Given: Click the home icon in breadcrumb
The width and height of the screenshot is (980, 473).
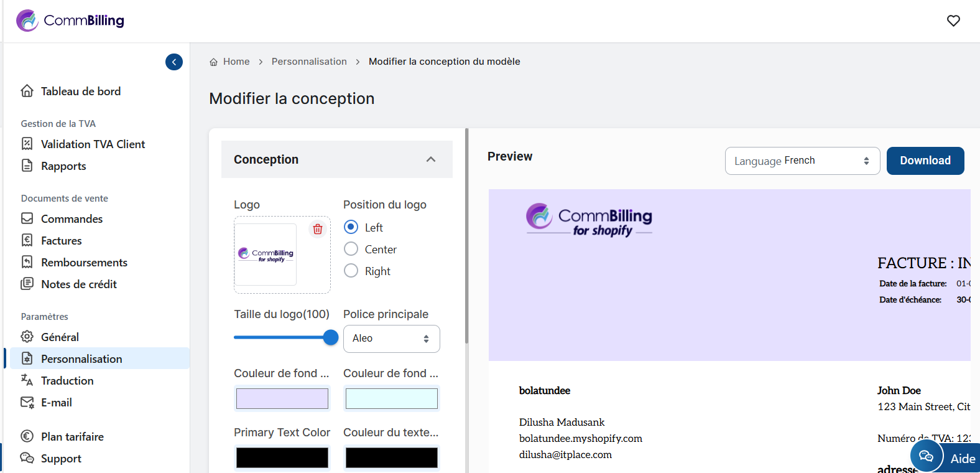Looking at the screenshot, I should [x=213, y=62].
